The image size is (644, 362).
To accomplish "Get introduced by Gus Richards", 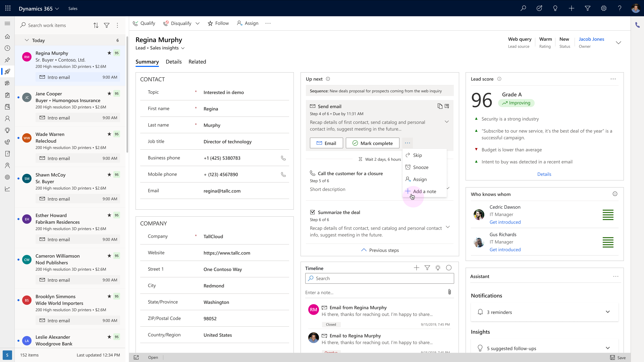I will pyautogui.click(x=505, y=250).
